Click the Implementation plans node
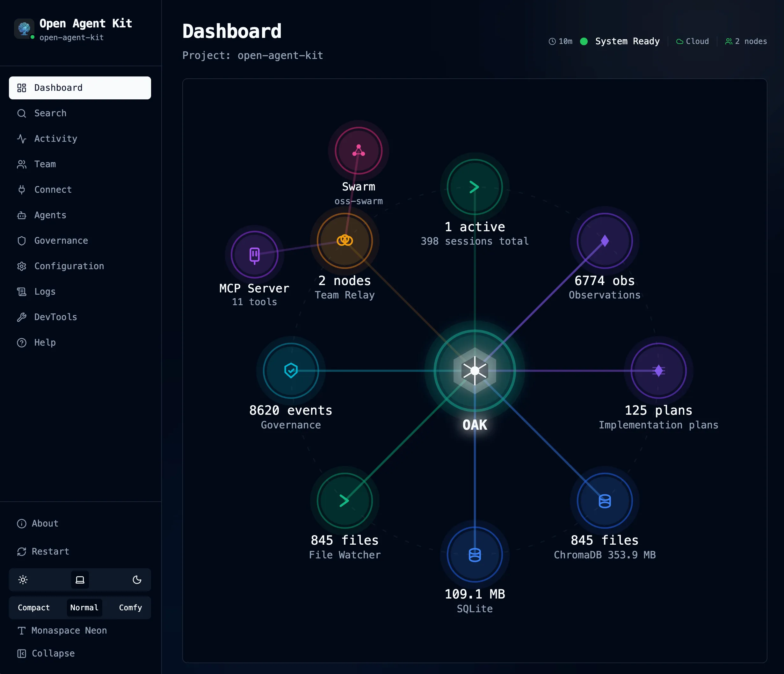The image size is (784, 674). pos(658,371)
